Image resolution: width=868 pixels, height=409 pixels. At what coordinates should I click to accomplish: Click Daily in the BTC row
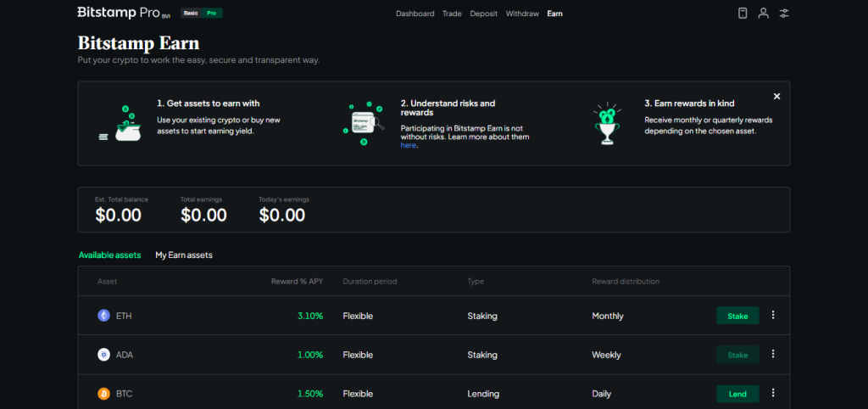(x=601, y=394)
